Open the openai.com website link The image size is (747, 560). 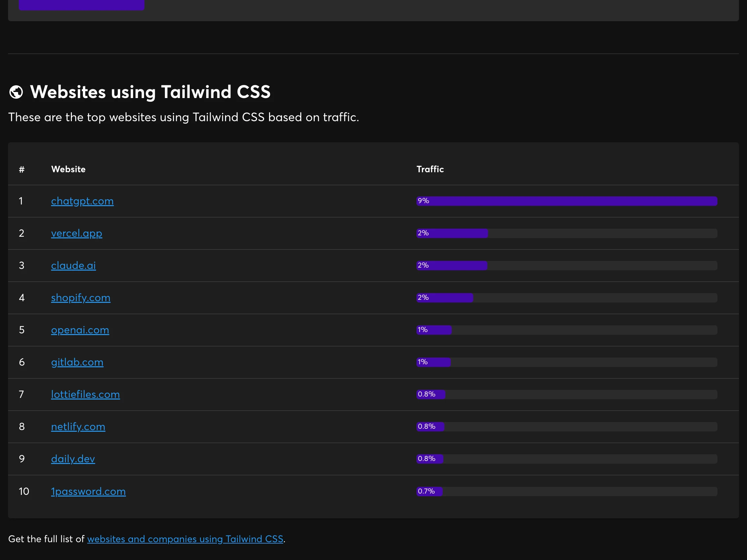80,330
